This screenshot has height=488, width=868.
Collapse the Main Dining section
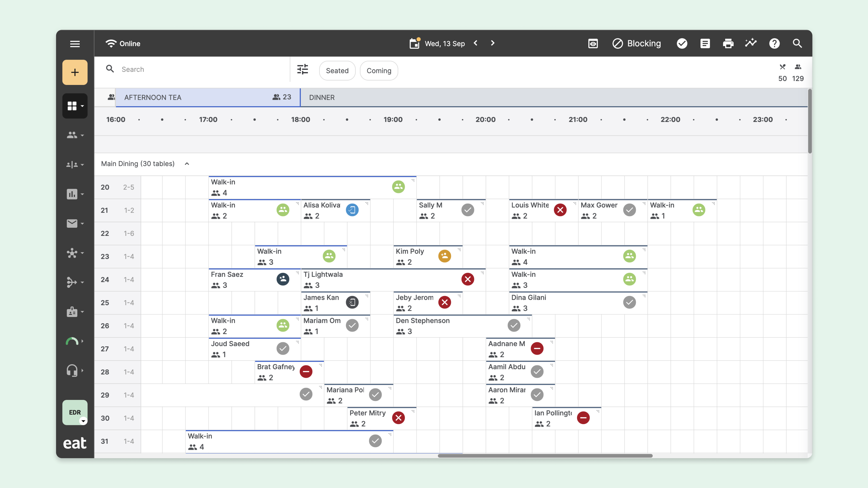click(x=187, y=164)
